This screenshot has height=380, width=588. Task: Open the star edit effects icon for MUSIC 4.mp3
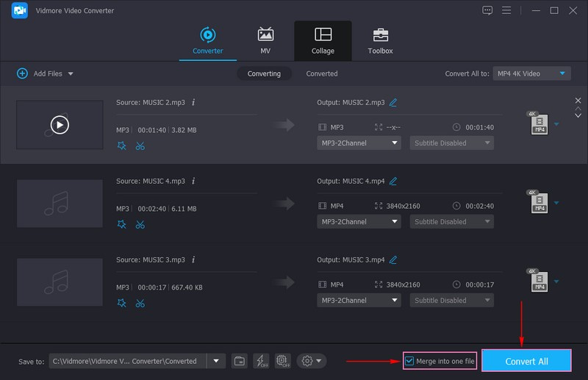(x=122, y=224)
